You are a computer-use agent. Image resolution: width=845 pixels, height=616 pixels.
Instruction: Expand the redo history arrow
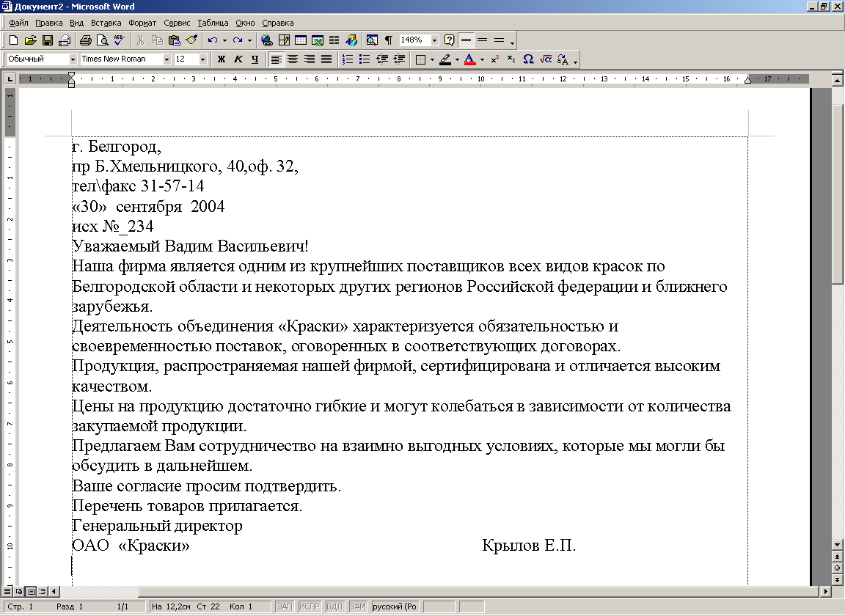249,40
